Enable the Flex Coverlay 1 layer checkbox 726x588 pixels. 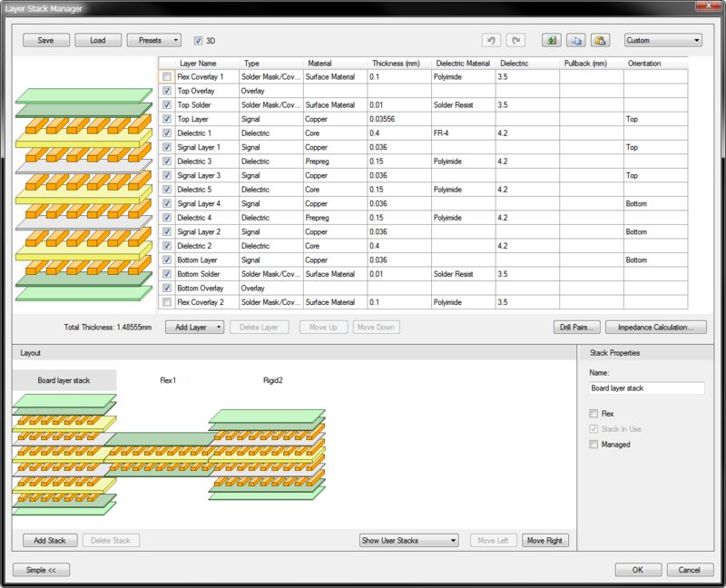(x=167, y=76)
